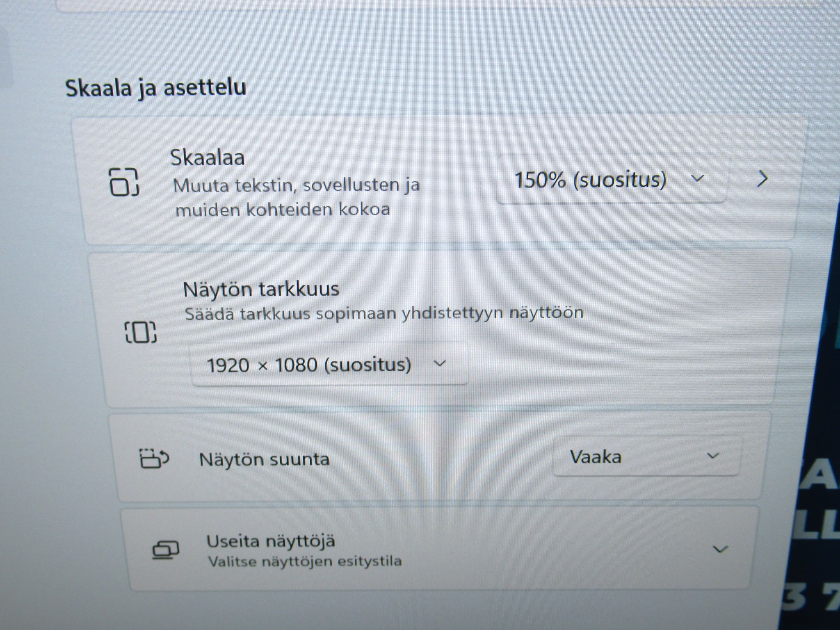Screen dimensions: 840x630
Task: Click the Näytön tarkkuus resolution icon
Action: click(x=141, y=332)
